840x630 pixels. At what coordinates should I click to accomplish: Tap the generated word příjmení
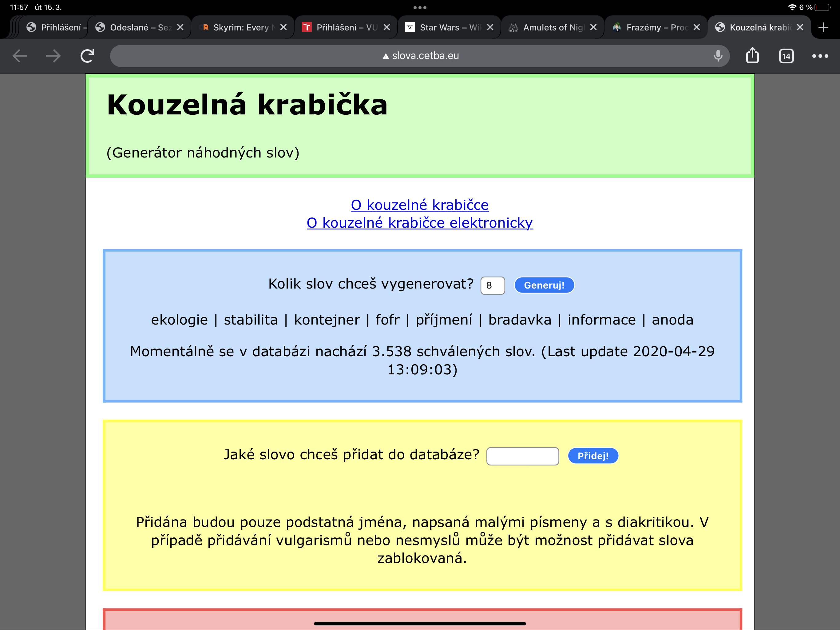(x=444, y=320)
